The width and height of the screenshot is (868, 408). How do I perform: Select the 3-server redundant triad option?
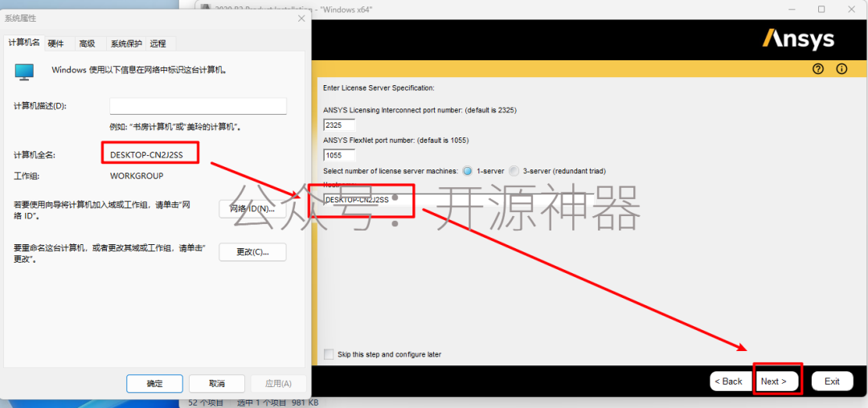click(x=514, y=171)
